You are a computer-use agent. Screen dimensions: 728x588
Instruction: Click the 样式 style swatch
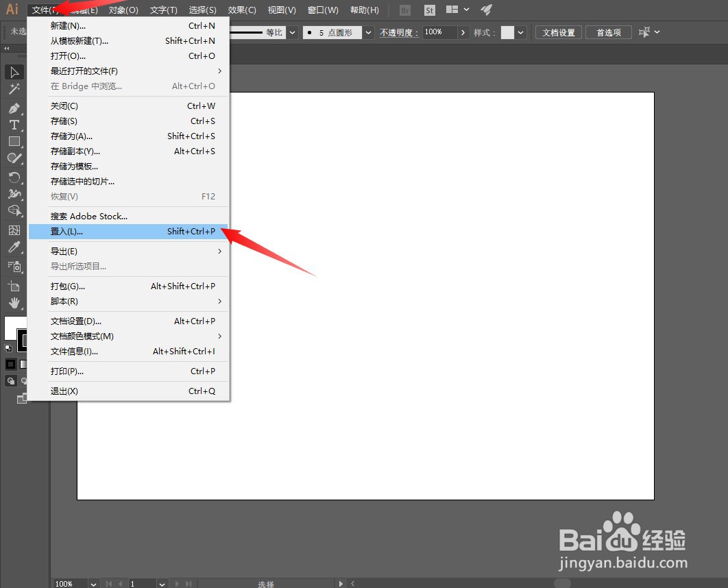pos(507,32)
